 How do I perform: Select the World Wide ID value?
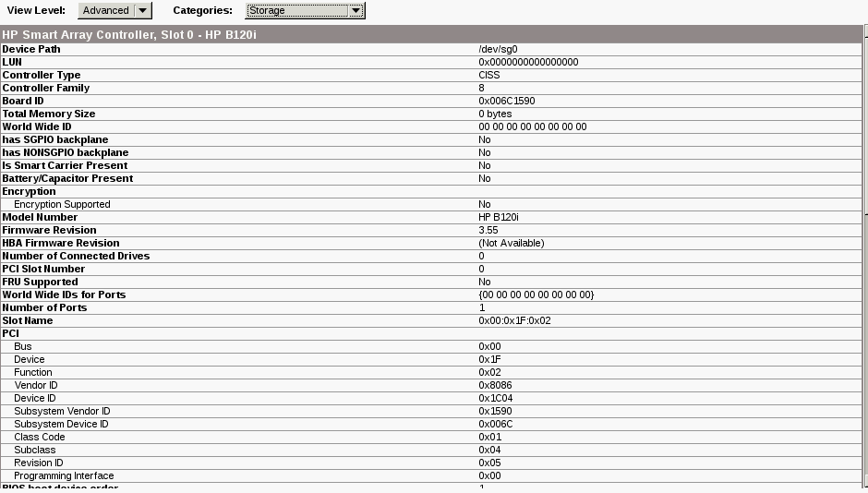[533, 126]
